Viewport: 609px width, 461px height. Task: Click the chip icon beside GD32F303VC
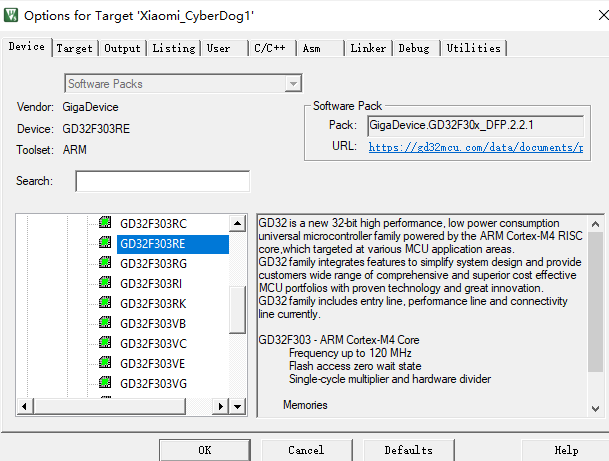(x=105, y=342)
